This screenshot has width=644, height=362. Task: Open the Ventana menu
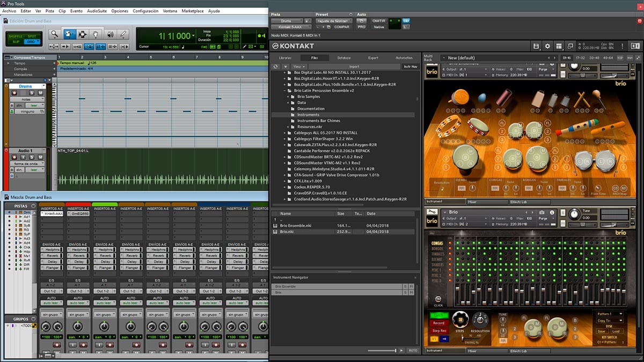(x=169, y=11)
